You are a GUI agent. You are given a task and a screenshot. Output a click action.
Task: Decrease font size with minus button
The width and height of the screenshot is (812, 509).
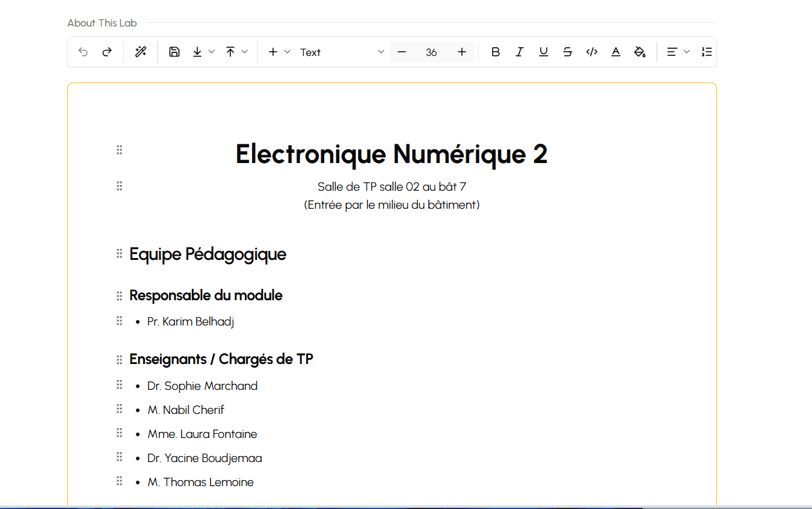[x=402, y=52]
